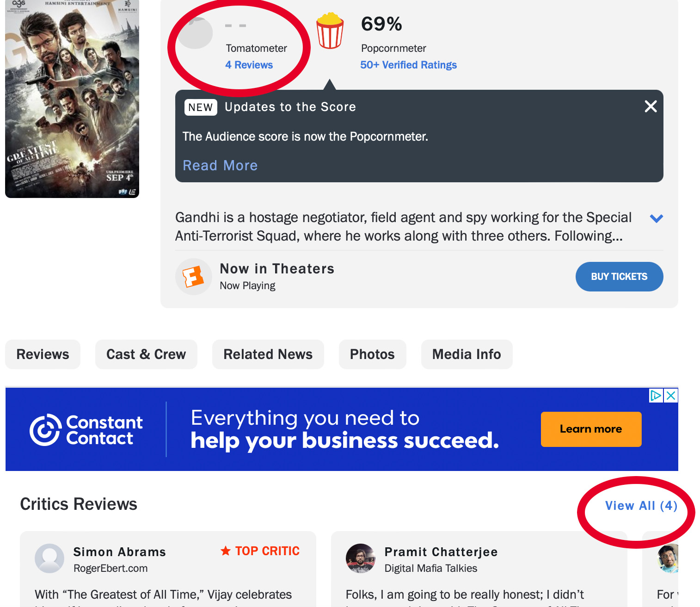Close the Constant Contact ad banner

coord(671,396)
